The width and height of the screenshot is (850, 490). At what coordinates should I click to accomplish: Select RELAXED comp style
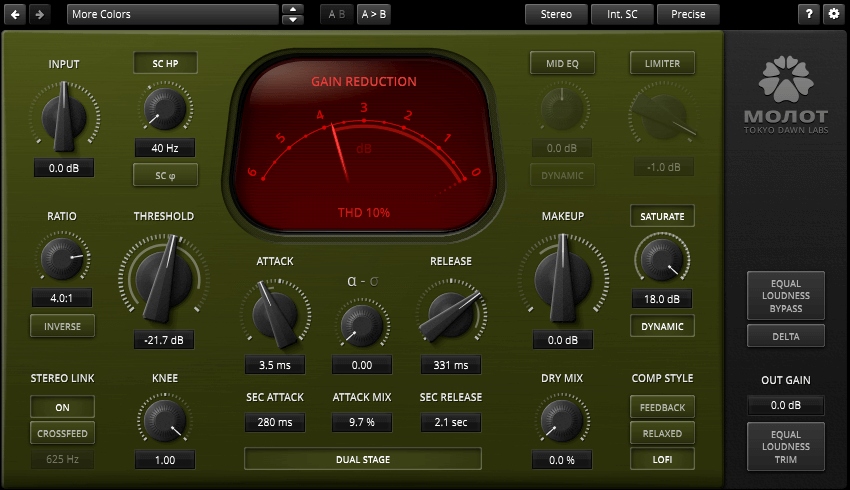pyautogui.click(x=662, y=433)
